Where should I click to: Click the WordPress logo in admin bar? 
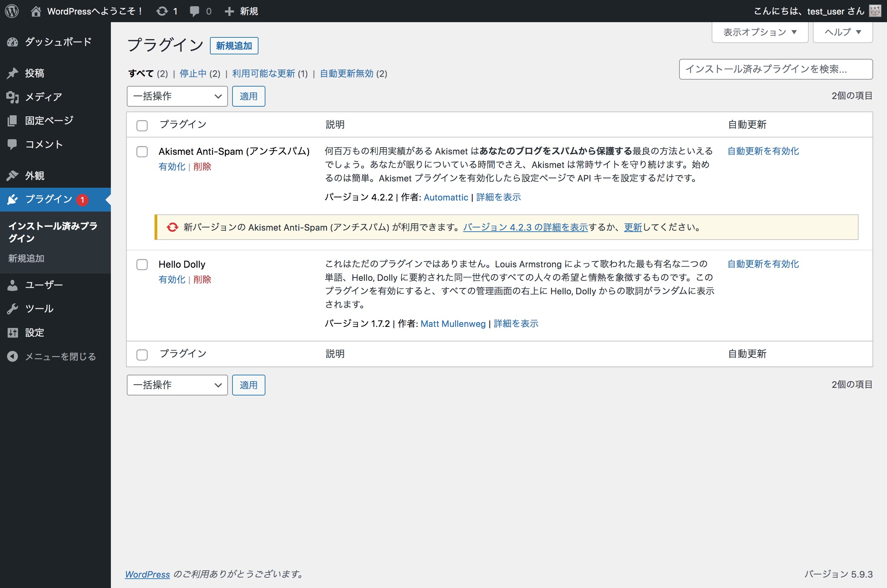(x=12, y=11)
